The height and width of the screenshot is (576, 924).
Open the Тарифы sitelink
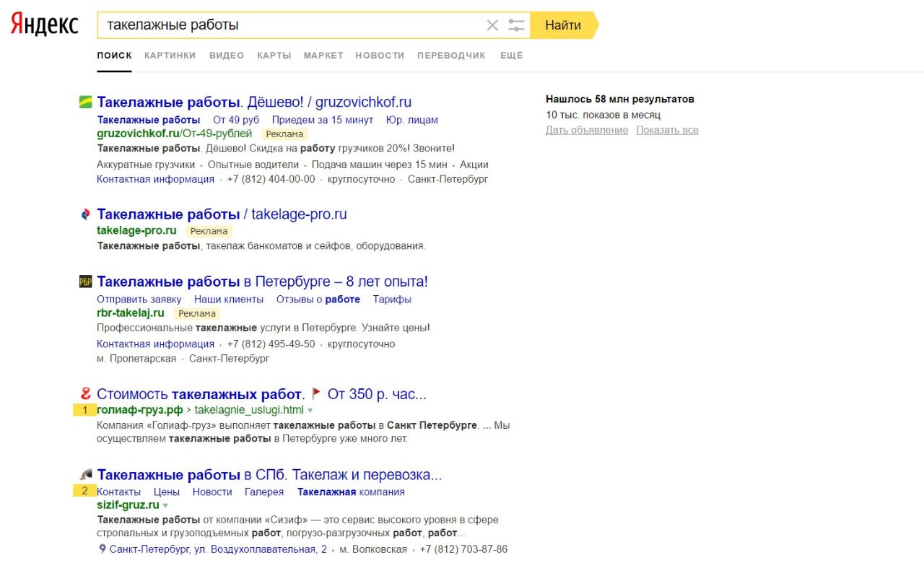click(x=392, y=300)
